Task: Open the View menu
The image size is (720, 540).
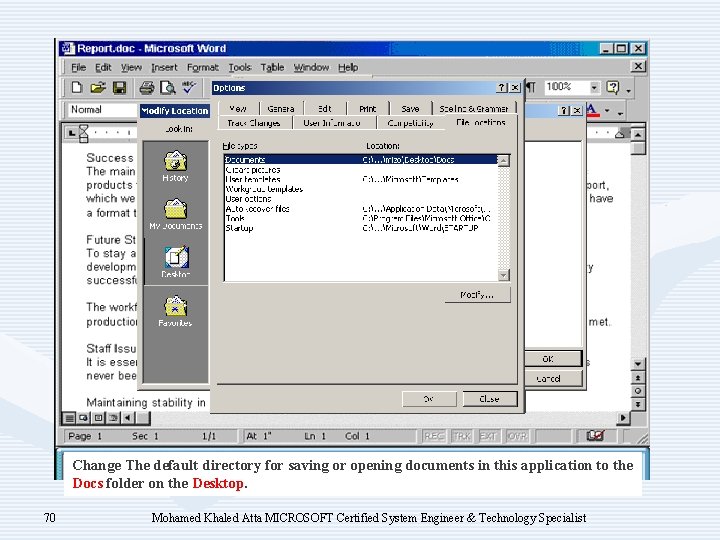Action: (x=131, y=68)
